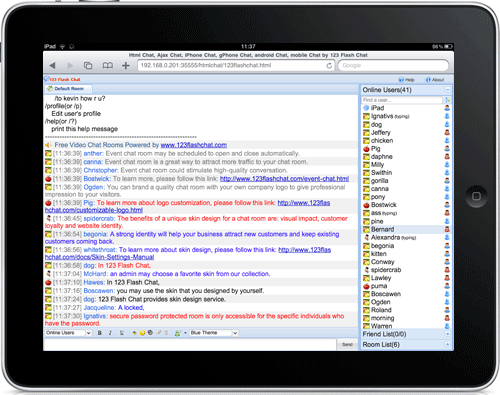Select user Alexandra in user list

click(385, 237)
